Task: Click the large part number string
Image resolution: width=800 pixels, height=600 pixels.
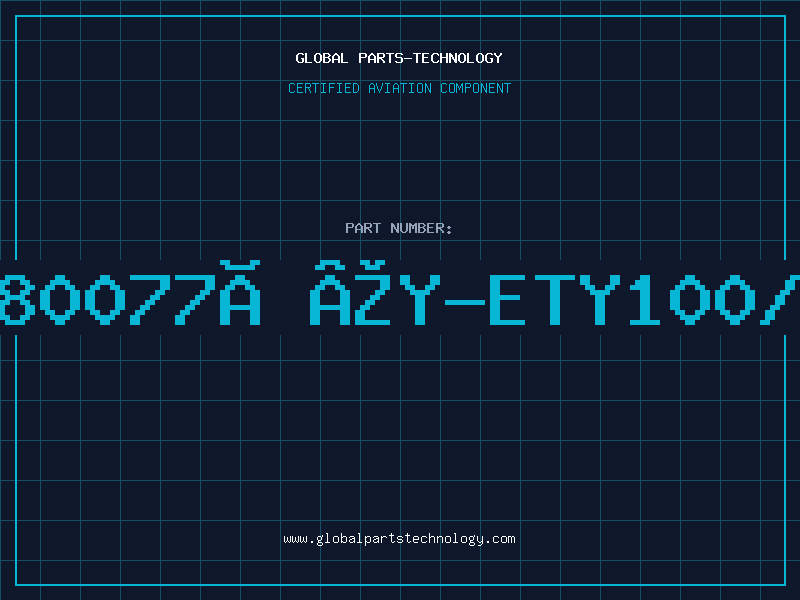Action: [400, 293]
